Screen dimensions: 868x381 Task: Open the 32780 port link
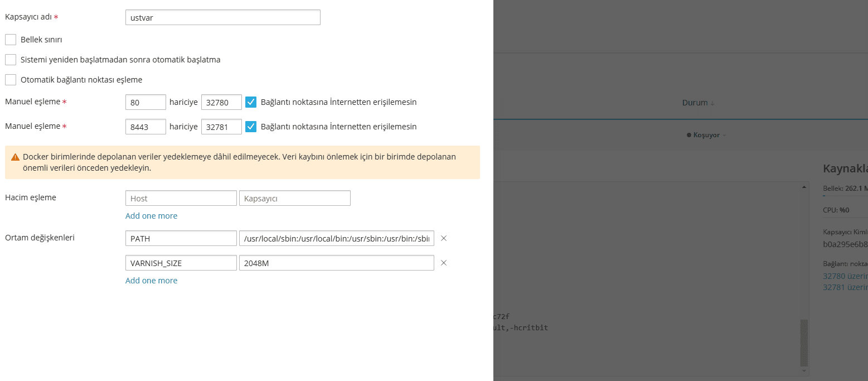click(x=845, y=276)
